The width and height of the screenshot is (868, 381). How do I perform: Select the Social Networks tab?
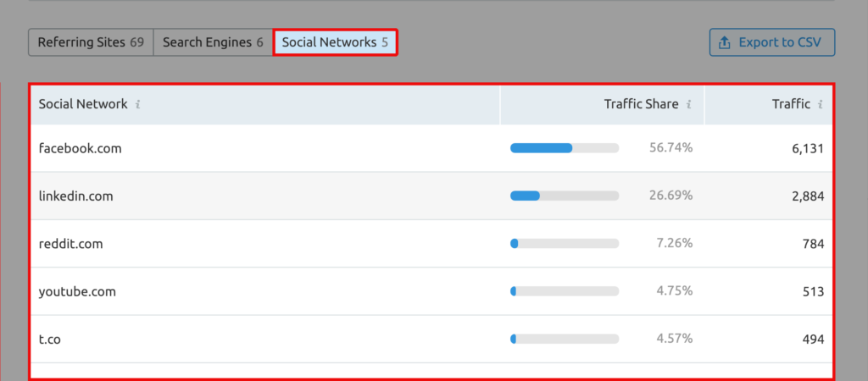click(335, 42)
